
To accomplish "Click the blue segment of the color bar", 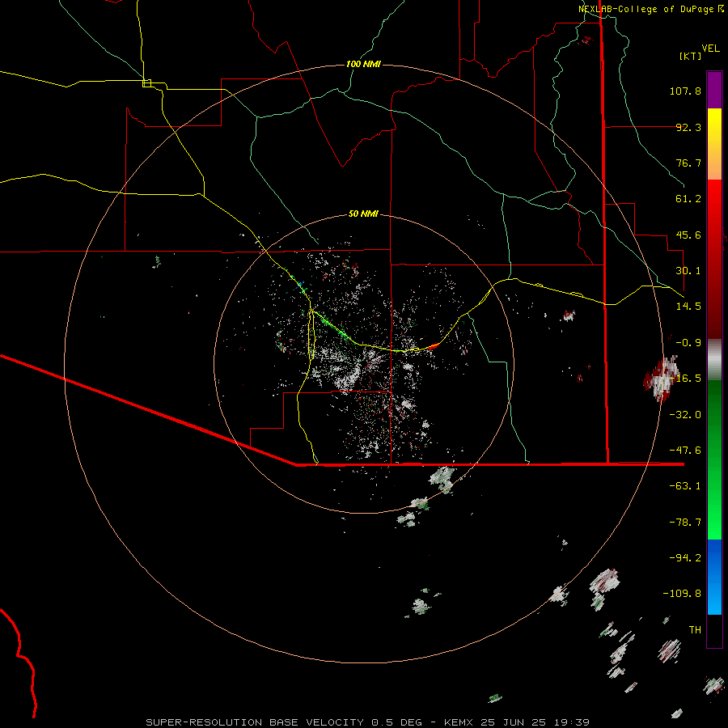I will tap(714, 577).
